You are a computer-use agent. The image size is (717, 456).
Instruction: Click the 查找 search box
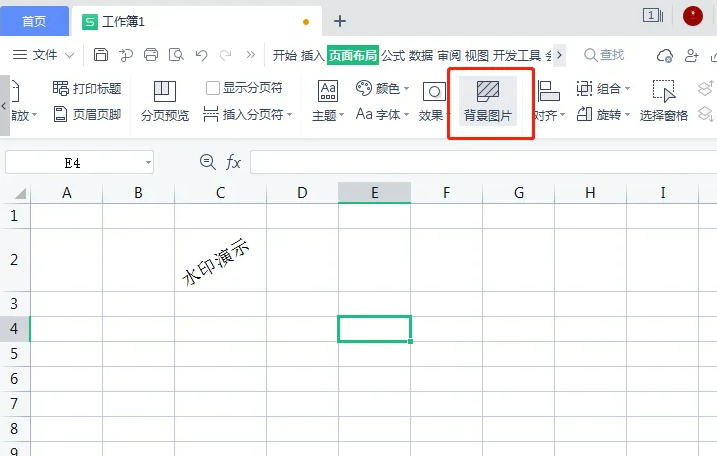pyautogui.click(x=604, y=55)
